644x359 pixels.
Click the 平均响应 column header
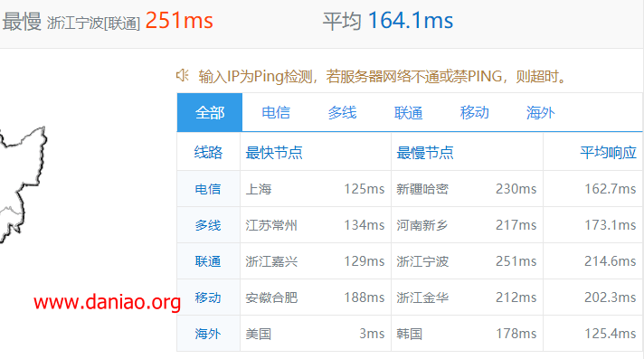tap(608, 153)
